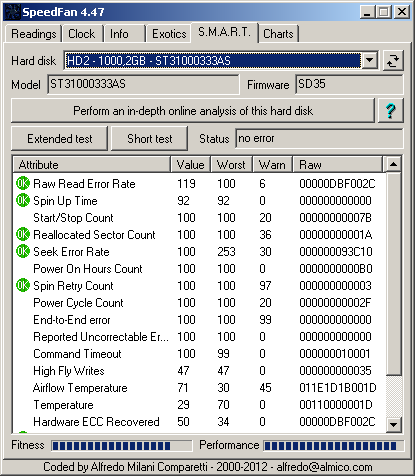Click OK icon beside Raw Read Error Rate
Image resolution: width=415 pixels, height=476 pixels.
pyautogui.click(x=23, y=183)
